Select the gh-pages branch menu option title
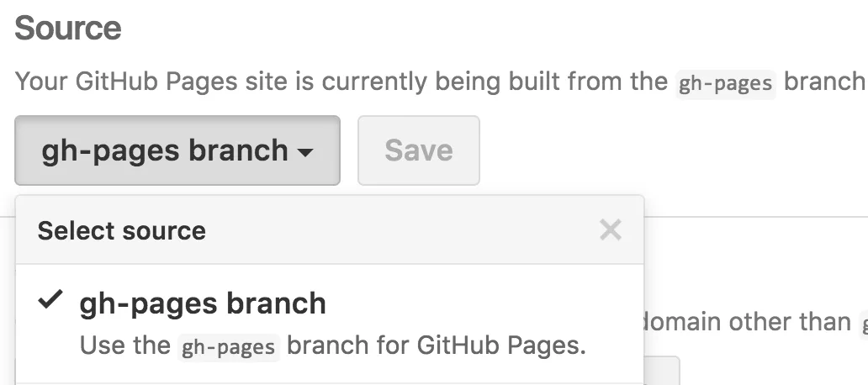 tap(203, 303)
